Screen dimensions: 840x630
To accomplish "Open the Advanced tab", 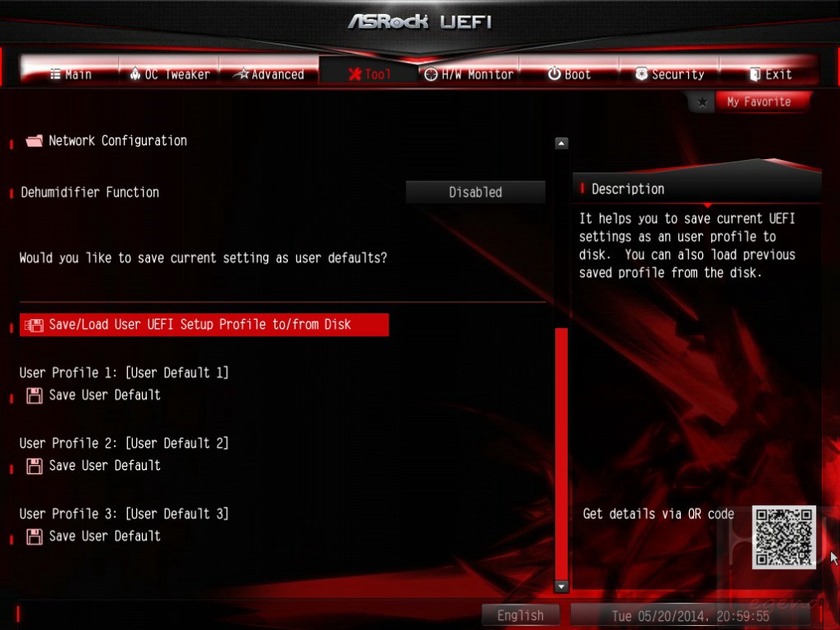I will point(271,74).
